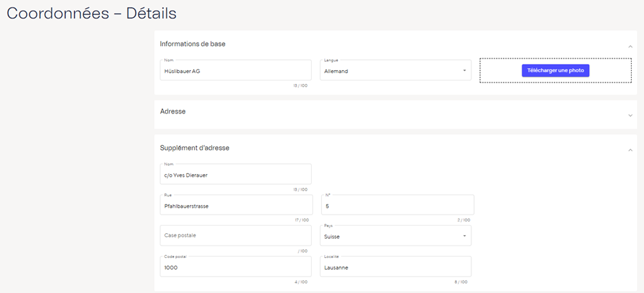Click the Nom field with c/o Yves Dierauer
Viewport: 644px width, 293px height.
(235, 175)
